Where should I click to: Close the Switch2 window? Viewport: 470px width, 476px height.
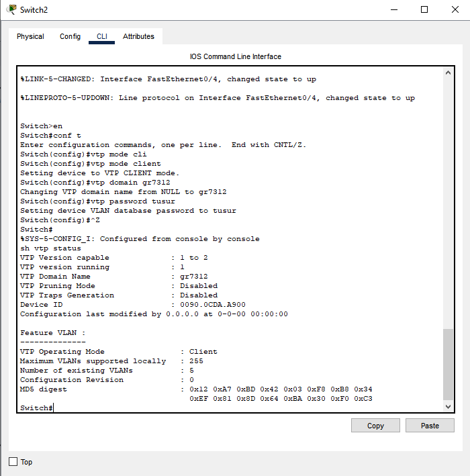tap(455, 9)
